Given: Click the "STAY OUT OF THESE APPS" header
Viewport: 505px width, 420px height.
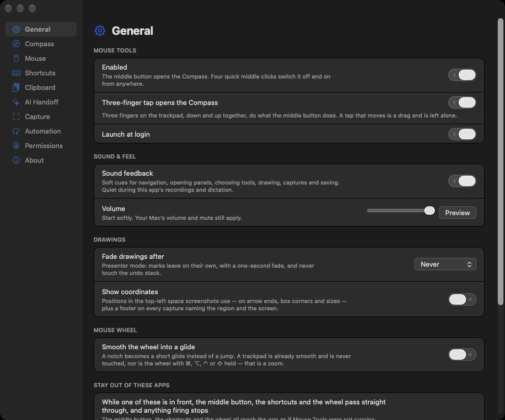Looking at the screenshot, I should tap(132, 385).
